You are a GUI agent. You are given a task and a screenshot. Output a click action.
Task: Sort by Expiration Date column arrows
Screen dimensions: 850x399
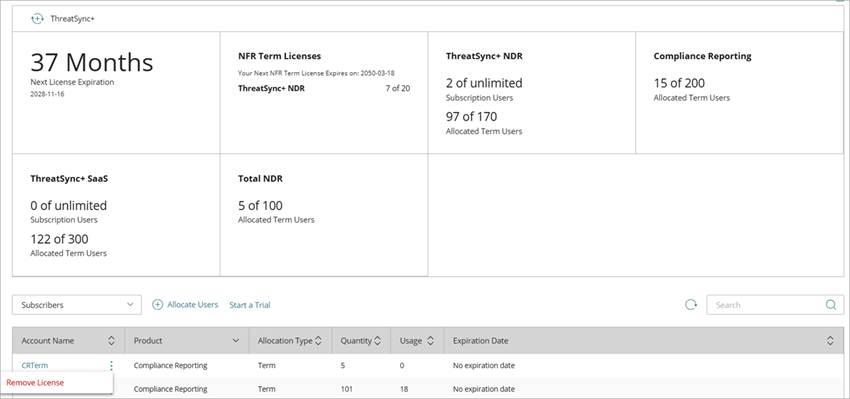tap(830, 341)
